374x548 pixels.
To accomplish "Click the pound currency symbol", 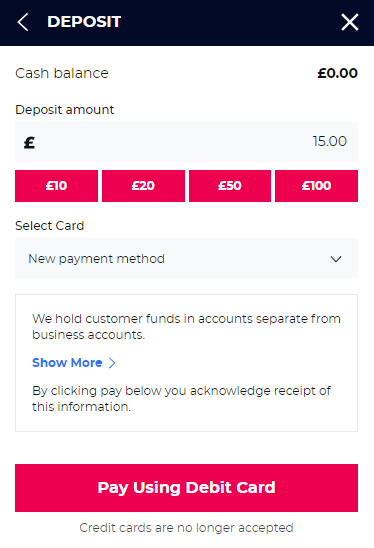I will tap(29, 143).
